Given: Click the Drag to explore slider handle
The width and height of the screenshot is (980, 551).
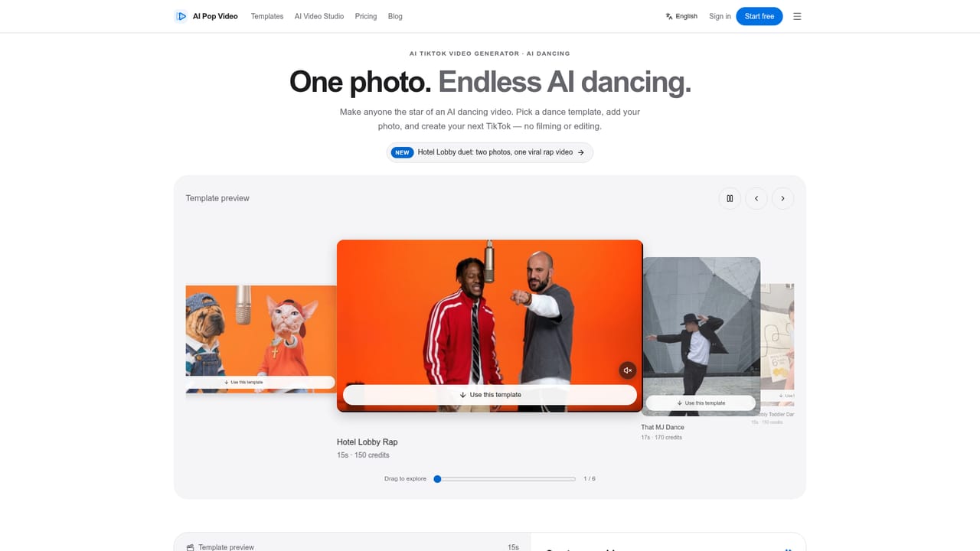Looking at the screenshot, I should click(x=437, y=479).
